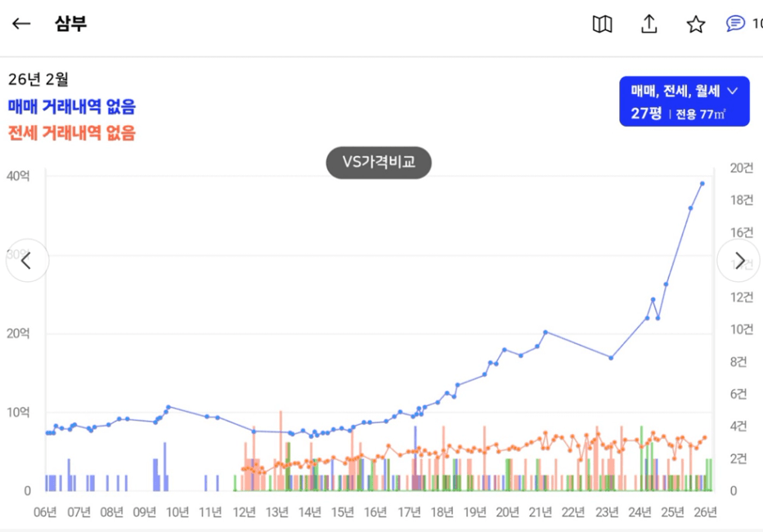Expand the 27평 전용 77㎡ size selector
Image resolution: width=763 pixels, height=532 pixels.
coord(684,114)
